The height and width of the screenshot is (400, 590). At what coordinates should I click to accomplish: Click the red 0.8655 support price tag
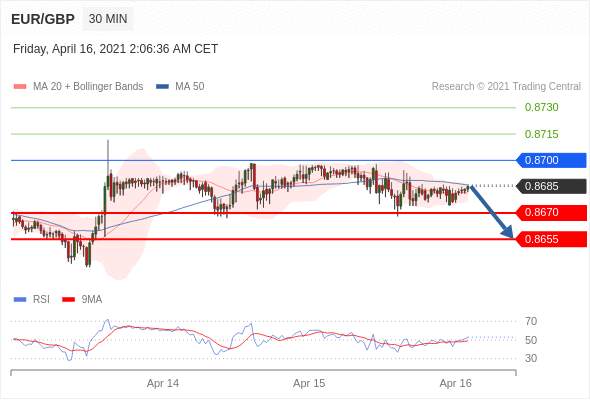click(x=552, y=239)
